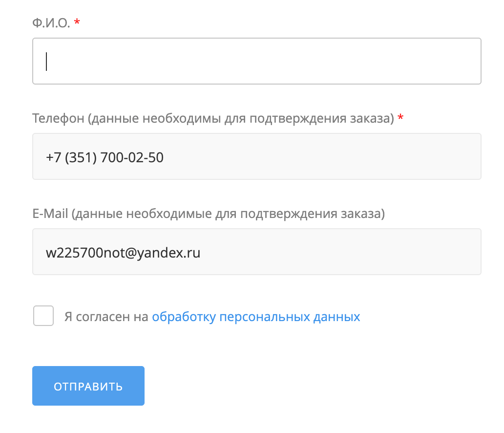This screenshot has height=433, width=504.
Task: Click on the w225700not@yandex.ru address text
Action: click(123, 253)
